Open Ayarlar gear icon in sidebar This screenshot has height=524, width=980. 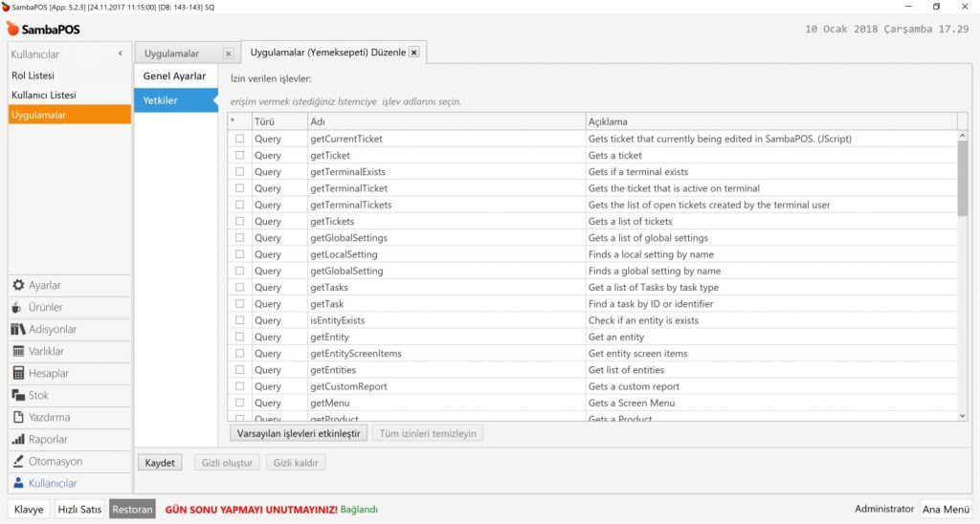click(x=18, y=286)
